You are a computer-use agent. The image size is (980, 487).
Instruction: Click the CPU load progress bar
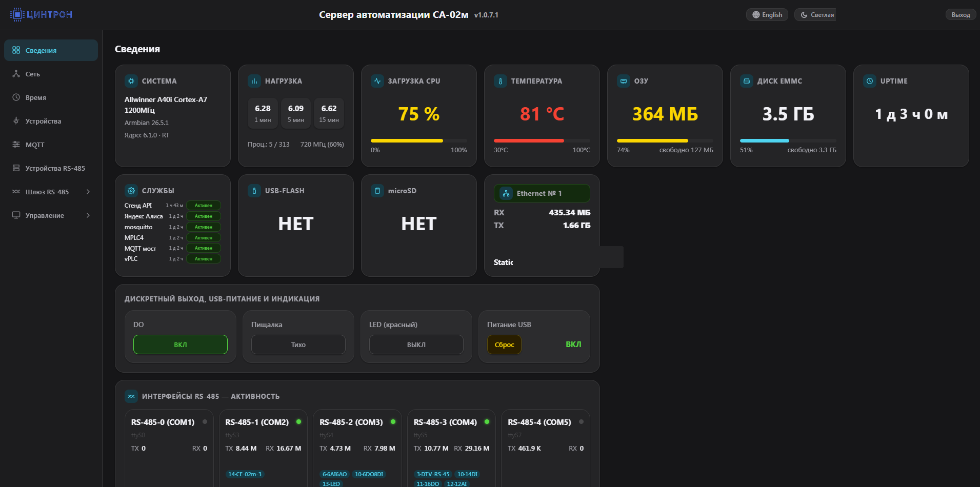(419, 140)
